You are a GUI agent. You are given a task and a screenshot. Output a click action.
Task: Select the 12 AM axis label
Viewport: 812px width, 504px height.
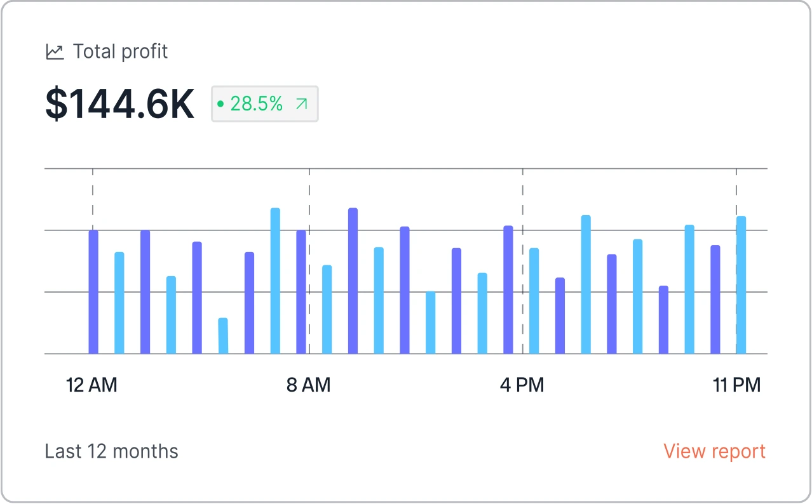click(91, 385)
